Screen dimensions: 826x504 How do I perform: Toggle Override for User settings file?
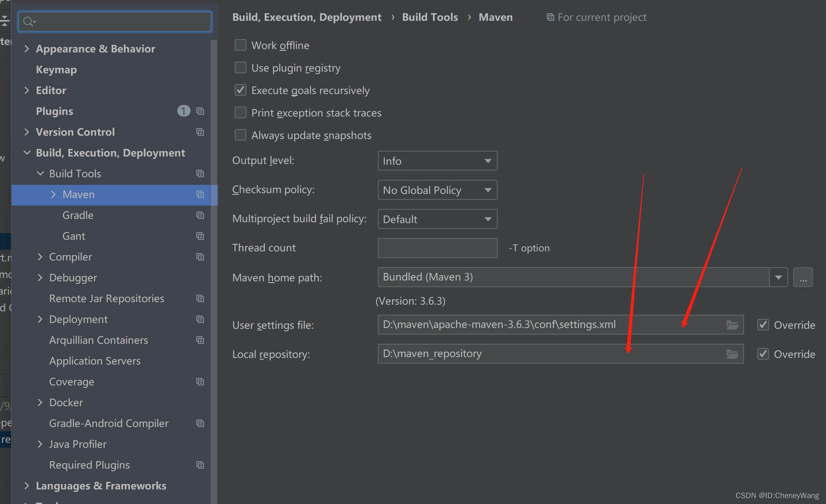[763, 325]
